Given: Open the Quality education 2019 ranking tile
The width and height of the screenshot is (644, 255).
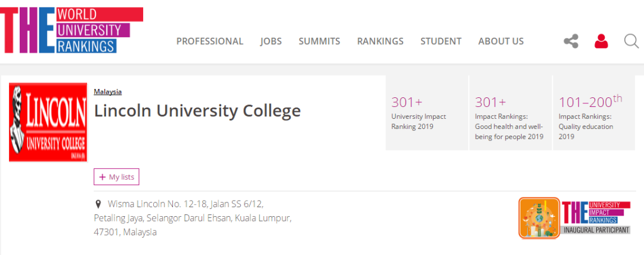Looking at the screenshot, I should [x=594, y=113].
